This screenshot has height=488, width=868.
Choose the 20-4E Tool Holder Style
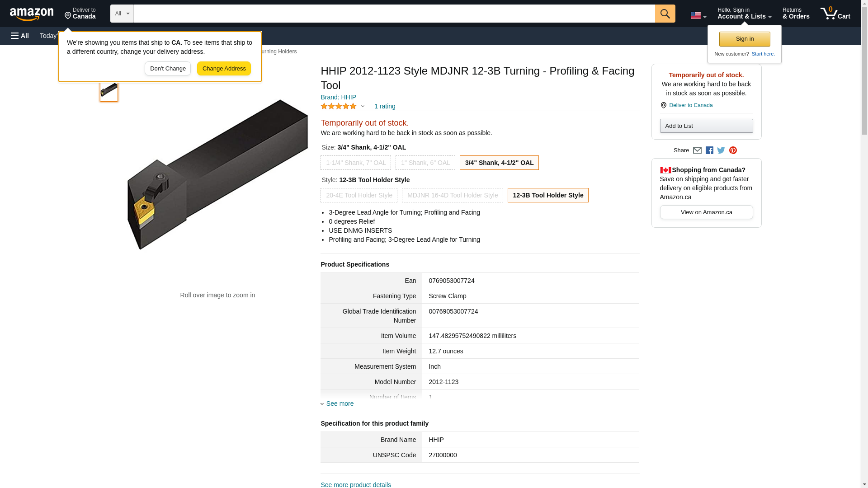tap(359, 195)
